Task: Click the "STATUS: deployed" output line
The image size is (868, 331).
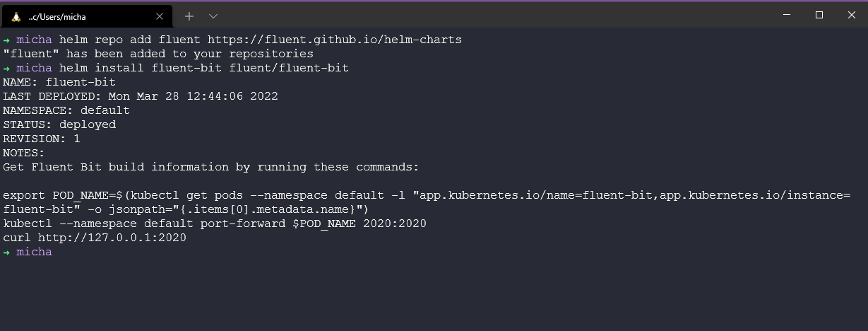Action: click(x=59, y=124)
